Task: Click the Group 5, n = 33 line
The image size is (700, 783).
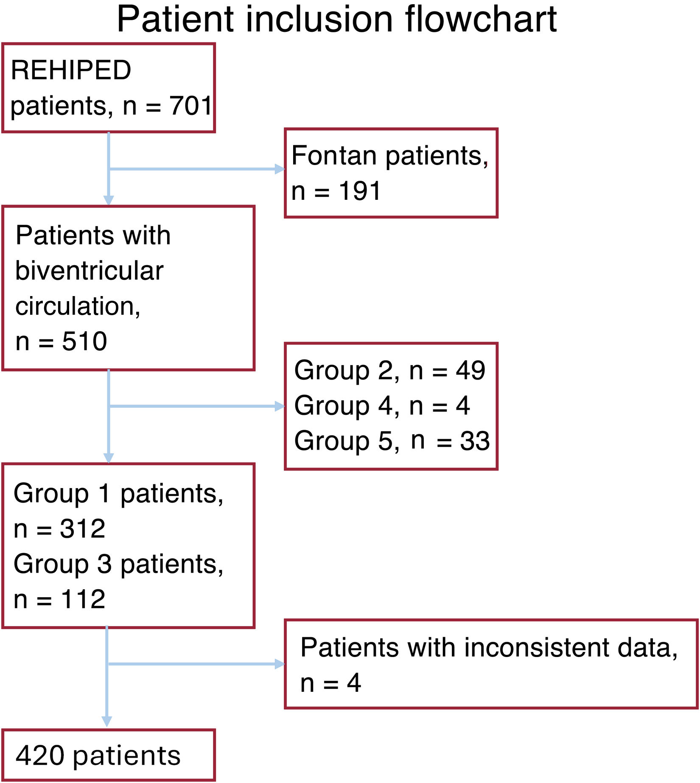Action: click(392, 441)
